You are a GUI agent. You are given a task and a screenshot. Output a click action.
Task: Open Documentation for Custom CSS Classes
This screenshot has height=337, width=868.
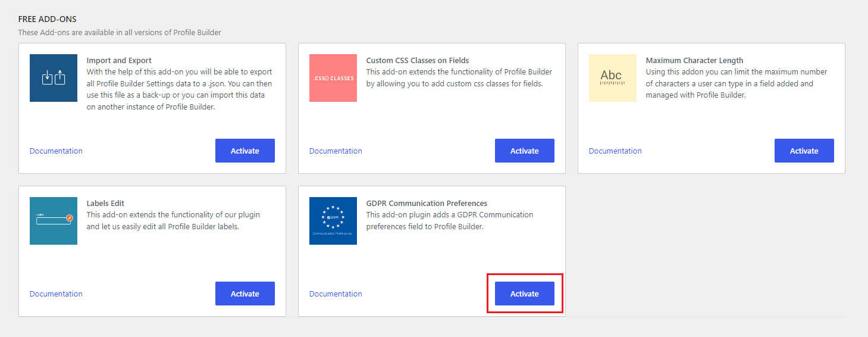point(336,151)
